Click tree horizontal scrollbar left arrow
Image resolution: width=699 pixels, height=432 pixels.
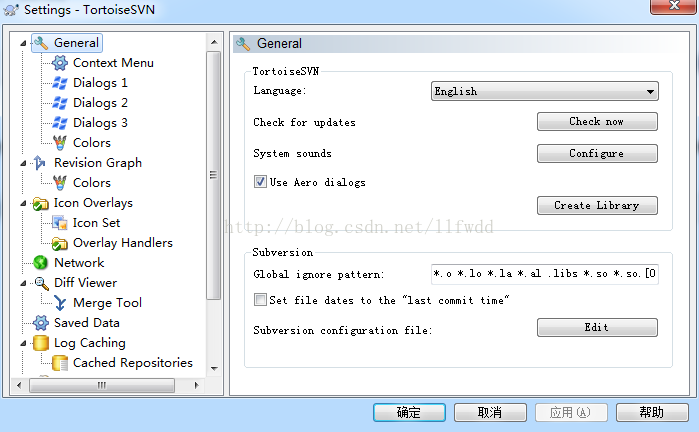pyautogui.click(x=19, y=385)
